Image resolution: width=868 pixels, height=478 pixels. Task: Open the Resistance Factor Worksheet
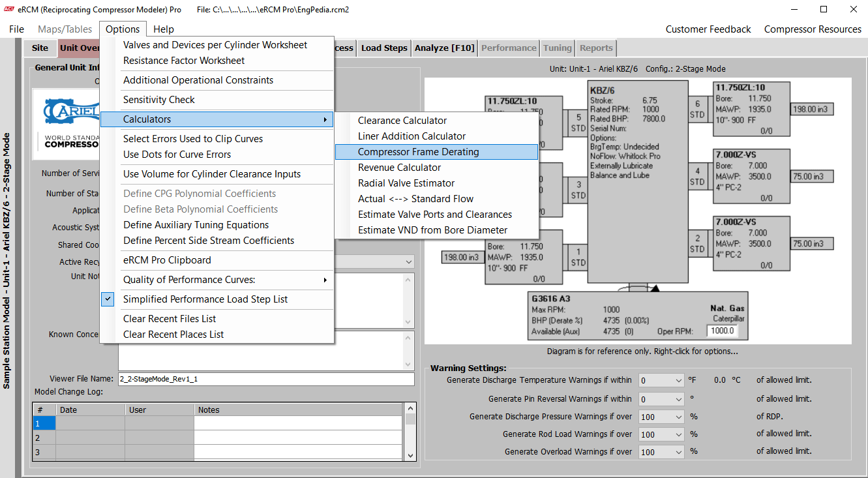click(x=217, y=61)
